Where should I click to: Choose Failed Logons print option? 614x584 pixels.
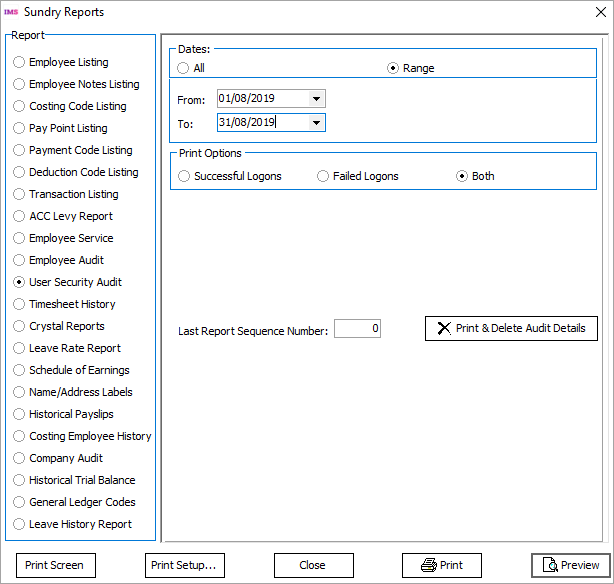coord(323,176)
